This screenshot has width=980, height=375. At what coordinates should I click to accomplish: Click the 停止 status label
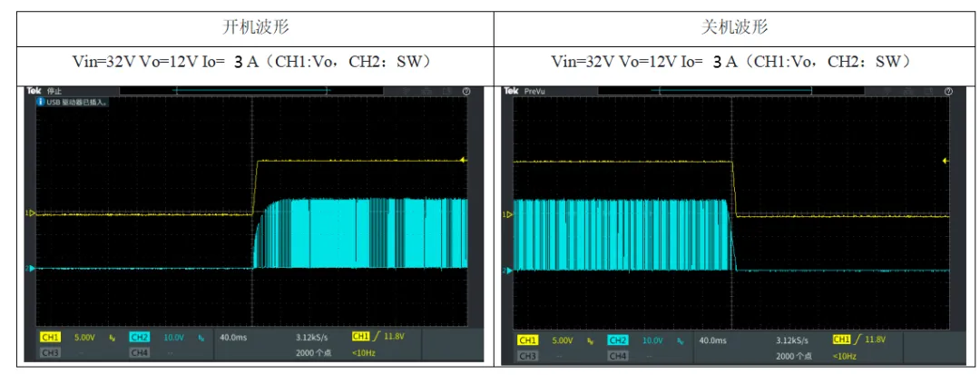(55, 91)
